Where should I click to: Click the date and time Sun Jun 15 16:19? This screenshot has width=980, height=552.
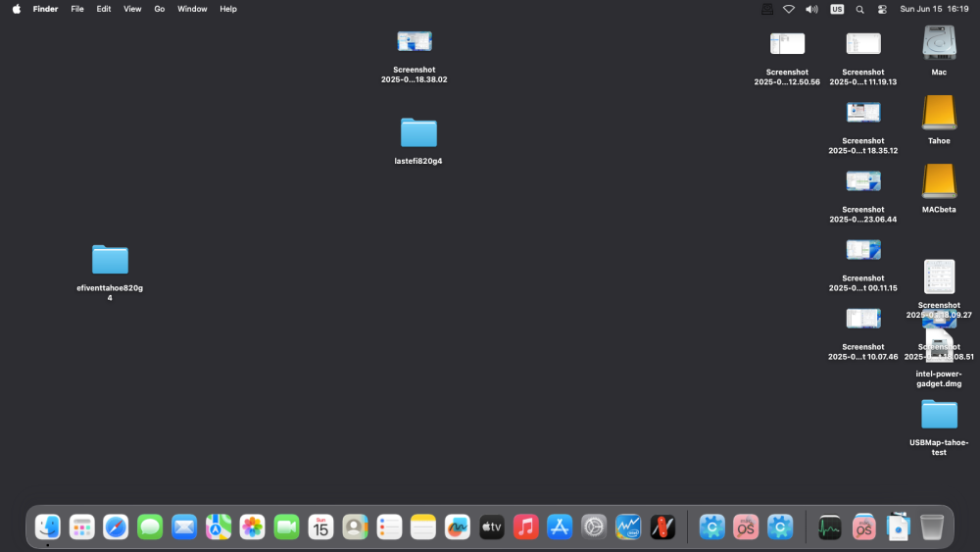[x=934, y=9]
